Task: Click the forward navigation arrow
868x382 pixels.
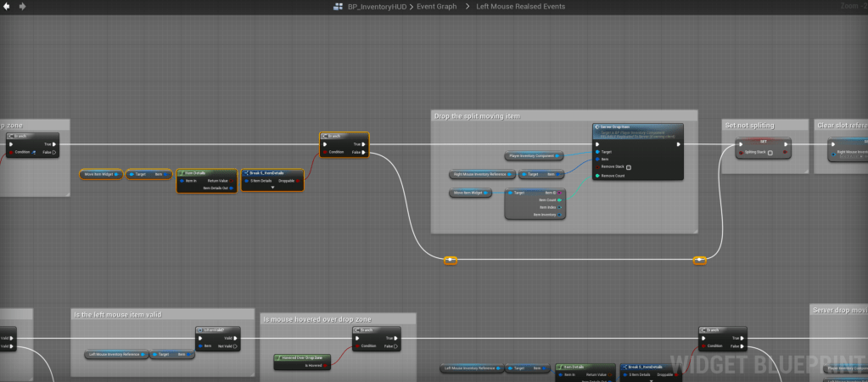Action: point(21,6)
